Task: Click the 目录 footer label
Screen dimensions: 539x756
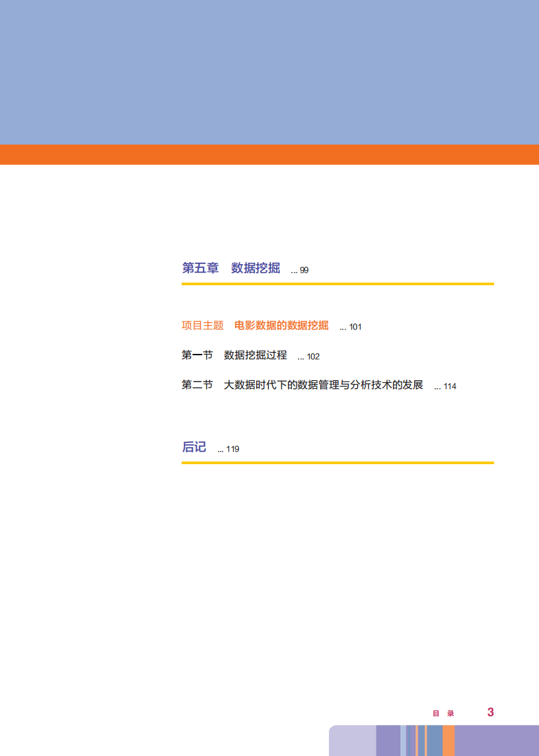Action: (x=443, y=713)
